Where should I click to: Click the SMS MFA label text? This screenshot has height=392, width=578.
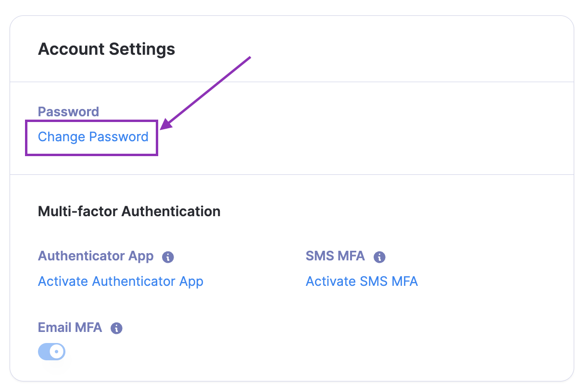(x=335, y=256)
